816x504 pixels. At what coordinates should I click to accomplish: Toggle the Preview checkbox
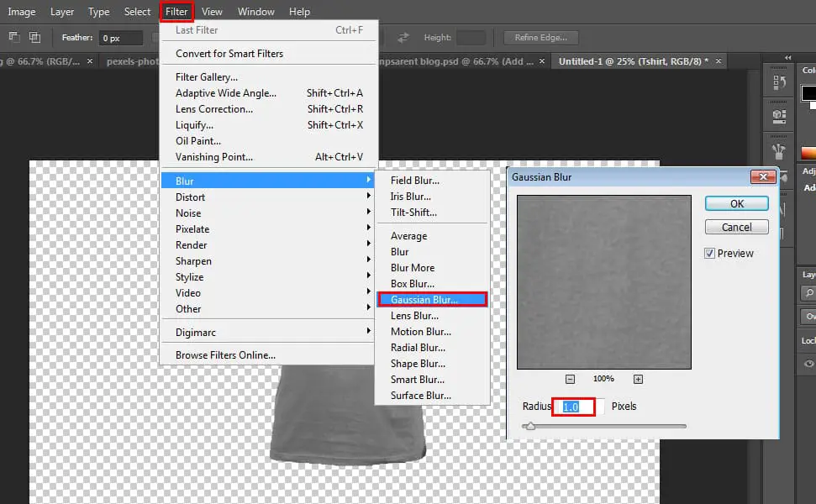click(x=710, y=253)
